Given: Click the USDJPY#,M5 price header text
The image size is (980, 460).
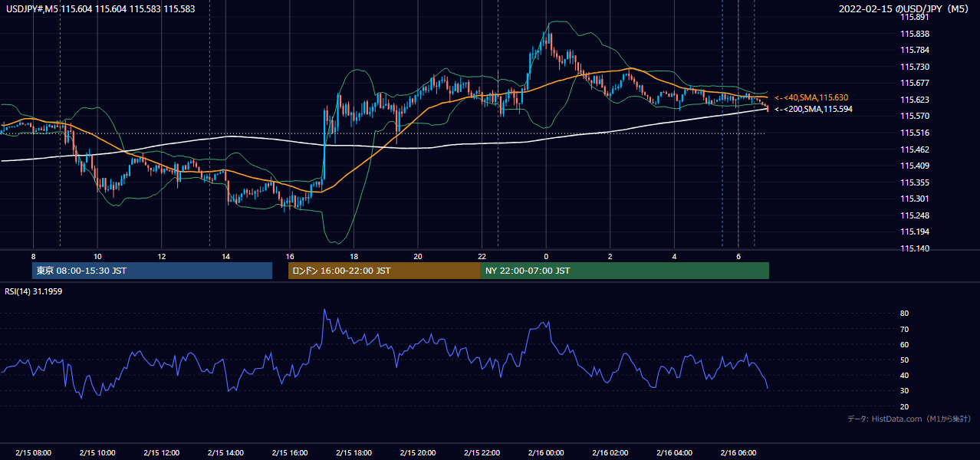Looking at the screenshot, I should 100,8.
